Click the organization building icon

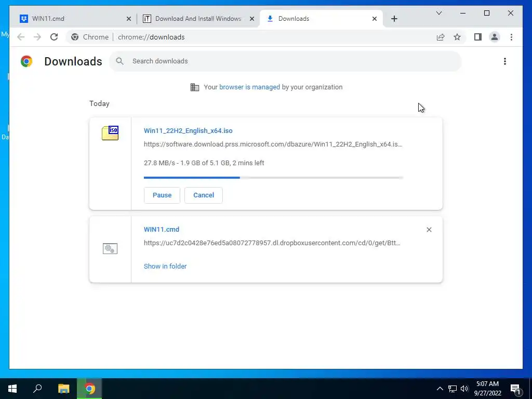coord(195,87)
